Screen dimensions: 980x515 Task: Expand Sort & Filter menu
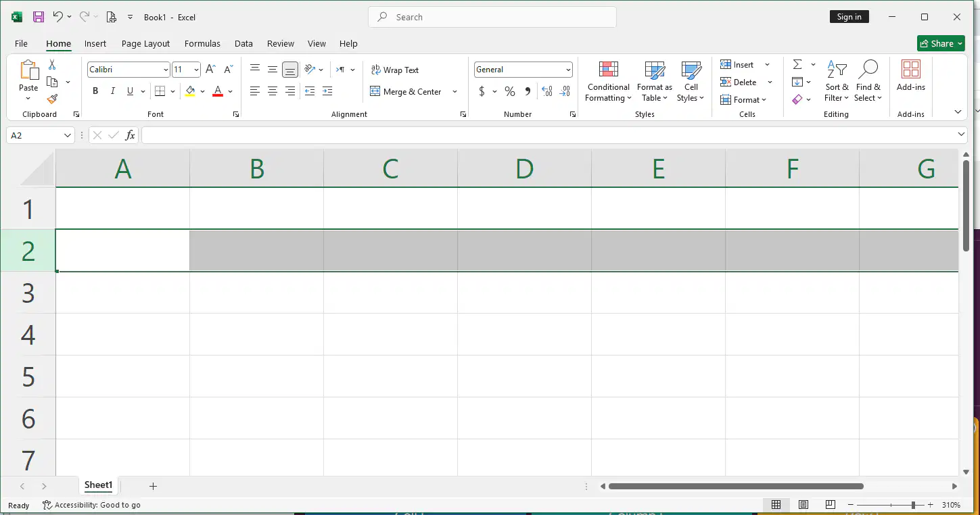[837, 81]
